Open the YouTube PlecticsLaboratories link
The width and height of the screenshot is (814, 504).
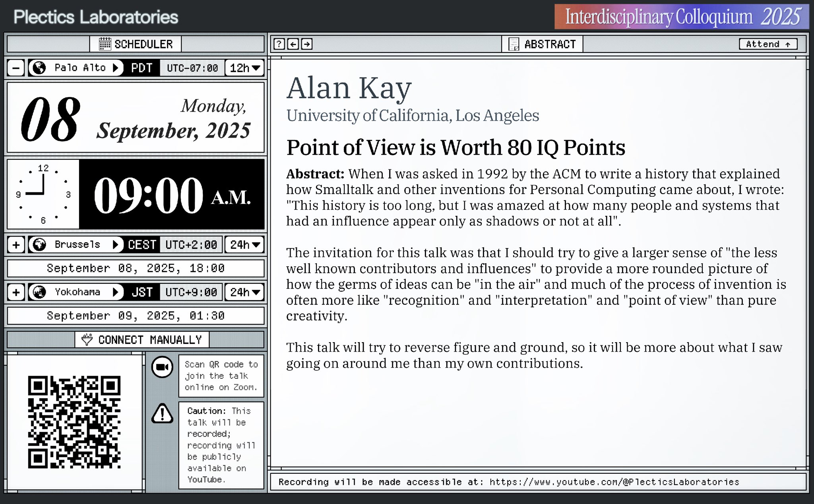614,482
